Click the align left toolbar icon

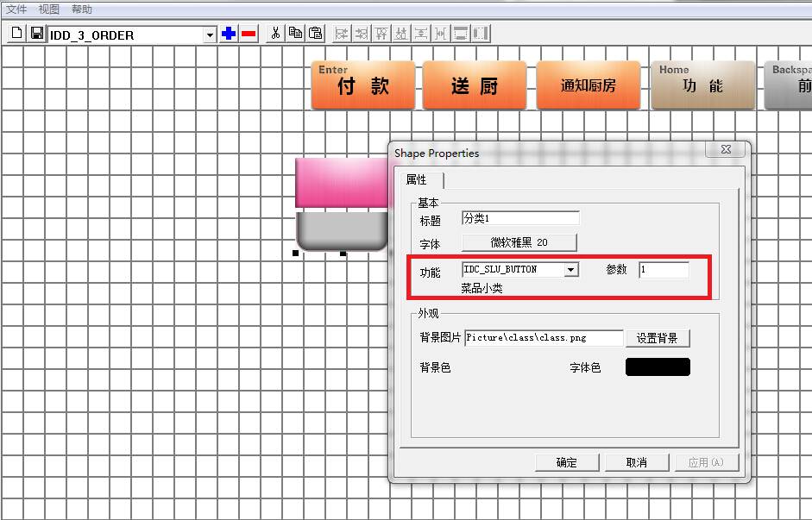pyautogui.click(x=342, y=34)
